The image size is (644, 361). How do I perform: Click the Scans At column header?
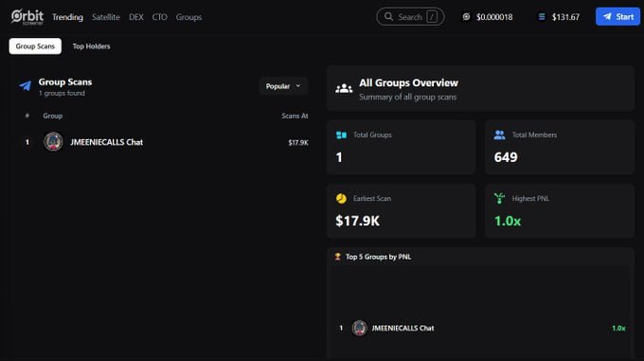[x=295, y=116]
